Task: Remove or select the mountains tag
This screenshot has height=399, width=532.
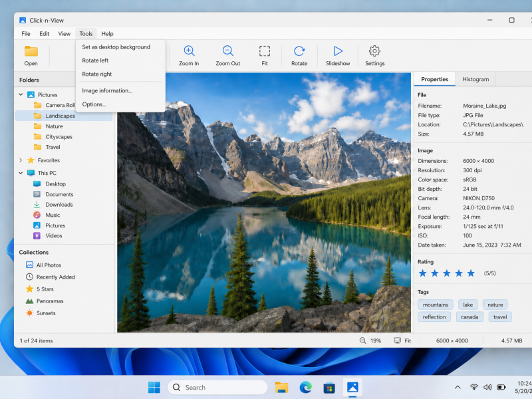Action: click(x=436, y=305)
